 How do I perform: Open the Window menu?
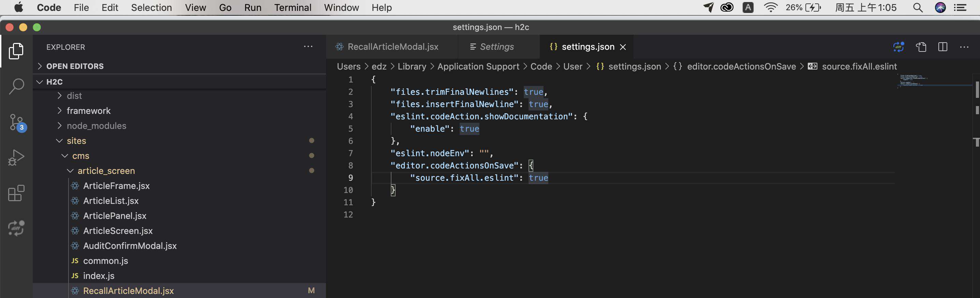point(341,7)
